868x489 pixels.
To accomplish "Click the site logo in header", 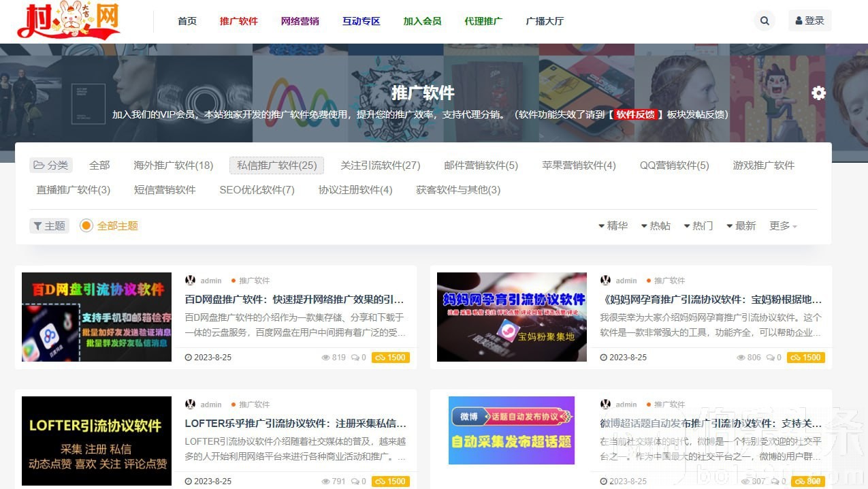I will pos(69,20).
